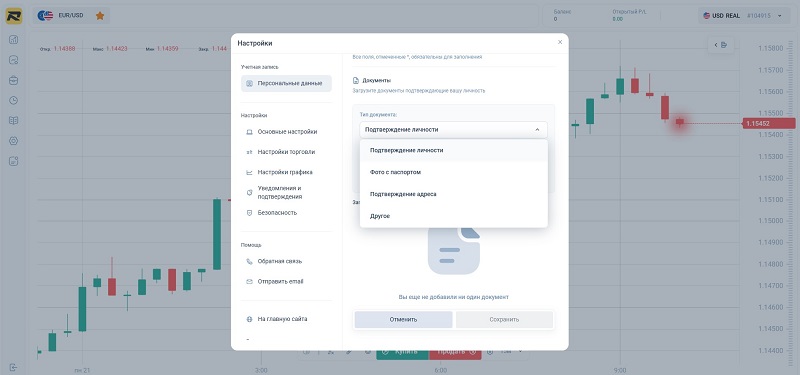Click the sliders icon beside Настройки торговли

(x=249, y=152)
